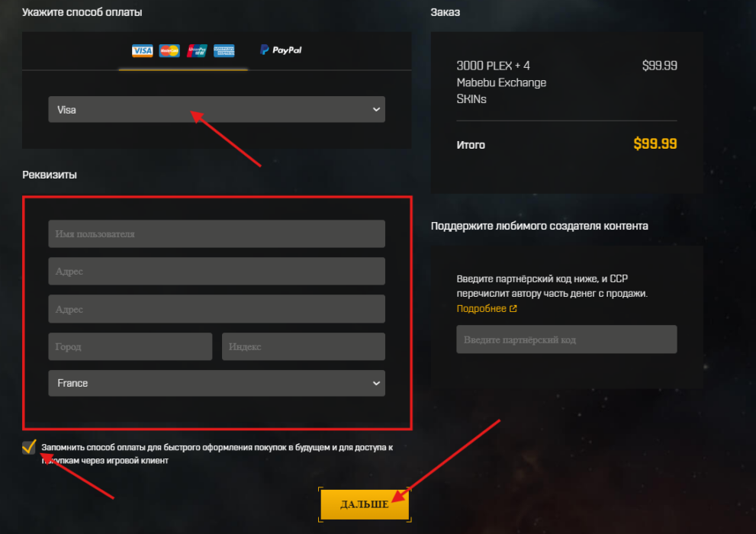
Task: Click the Visa card logo icon
Action: [143, 50]
